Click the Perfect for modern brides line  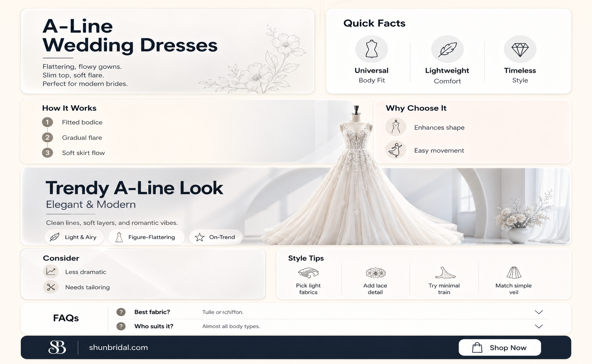[x=85, y=84]
